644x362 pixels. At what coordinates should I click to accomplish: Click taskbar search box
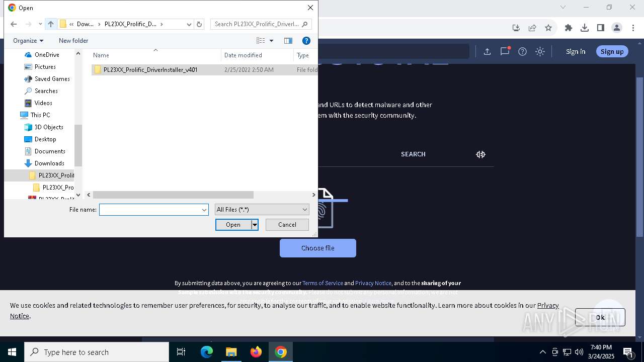(97, 352)
